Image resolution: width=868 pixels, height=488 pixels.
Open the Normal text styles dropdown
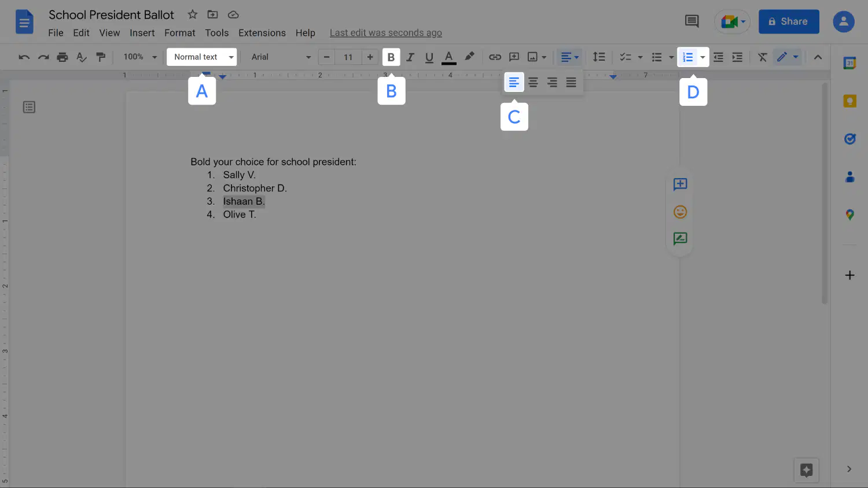click(x=202, y=57)
